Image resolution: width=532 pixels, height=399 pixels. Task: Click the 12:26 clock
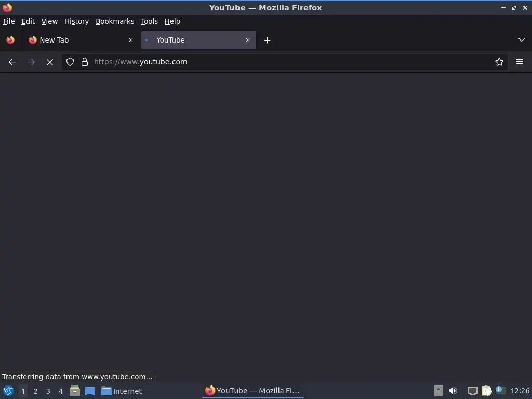(x=520, y=391)
